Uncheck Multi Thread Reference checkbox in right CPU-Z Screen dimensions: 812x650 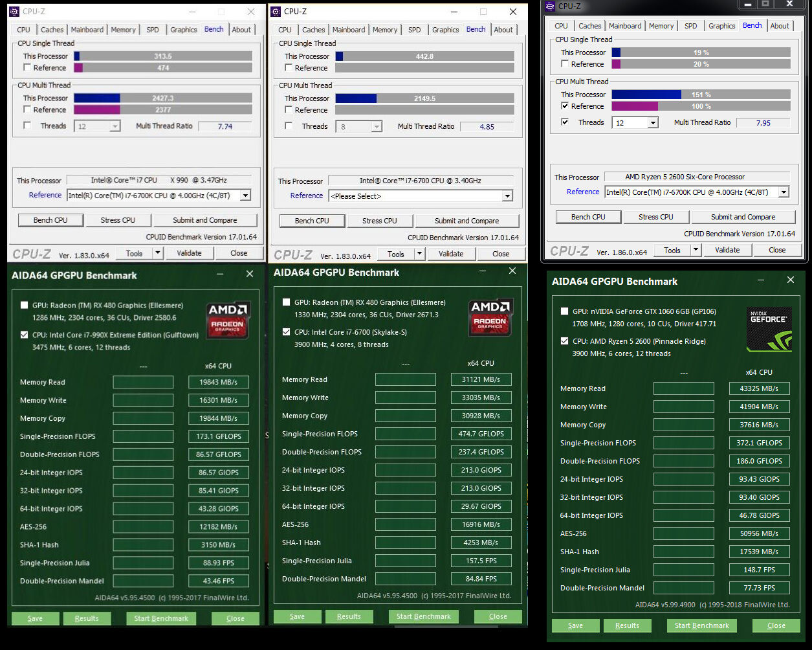pyautogui.click(x=565, y=106)
